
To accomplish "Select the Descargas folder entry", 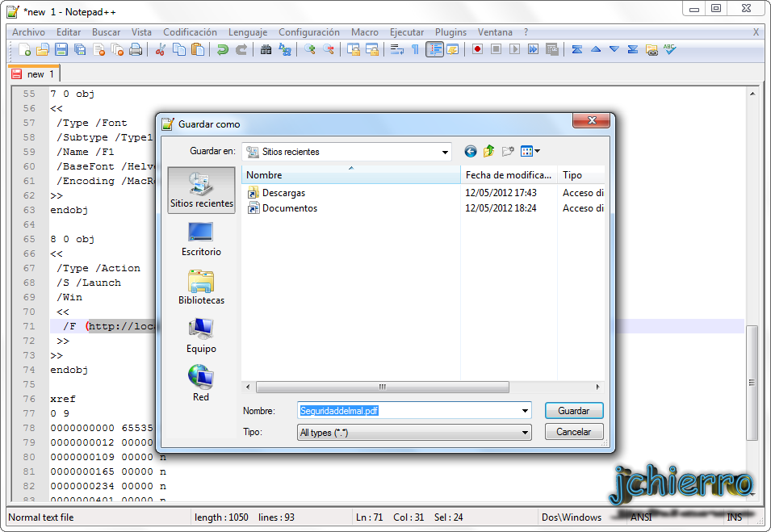I will pyautogui.click(x=283, y=193).
